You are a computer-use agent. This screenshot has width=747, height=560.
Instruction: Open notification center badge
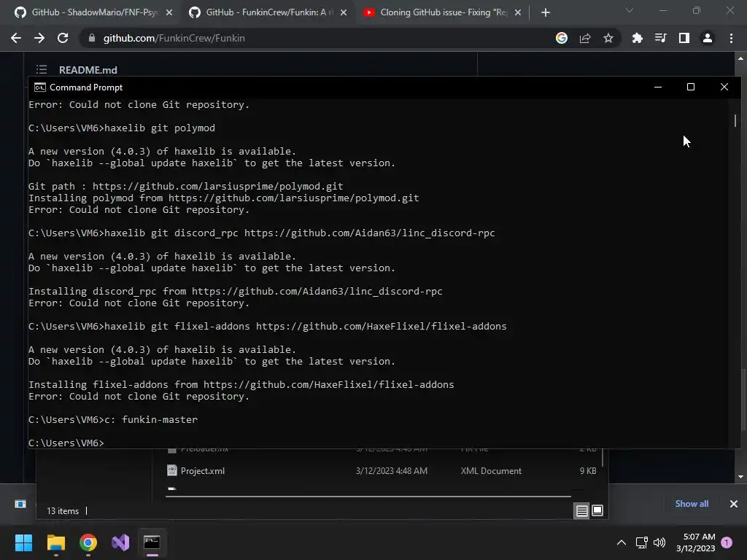pos(727,542)
